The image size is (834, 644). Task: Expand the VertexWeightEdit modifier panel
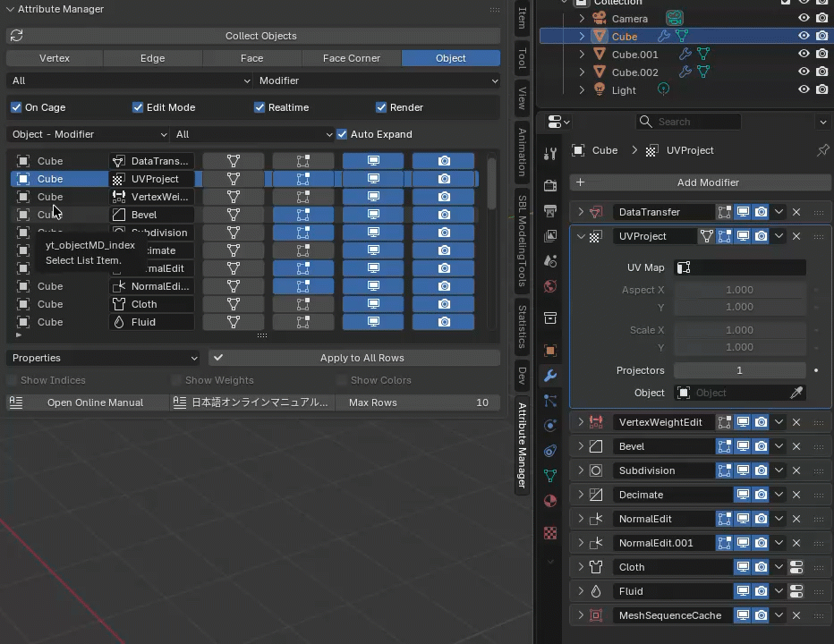[581, 422]
